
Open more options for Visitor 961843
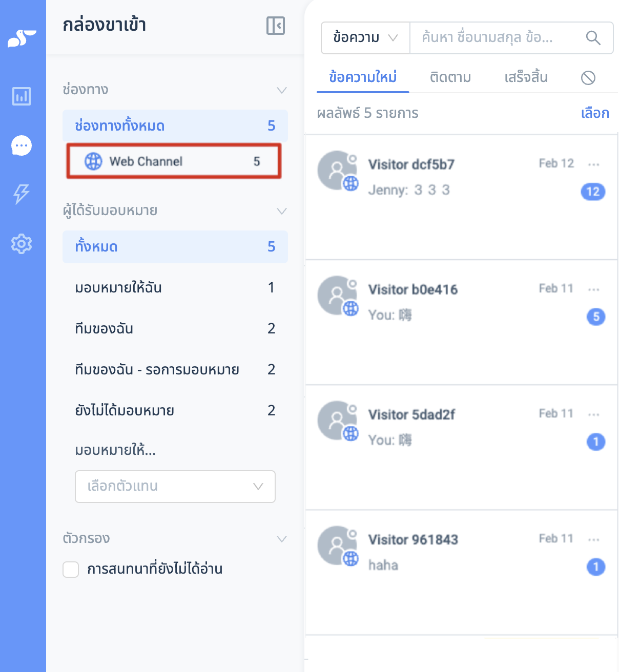[x=594, y=539]
